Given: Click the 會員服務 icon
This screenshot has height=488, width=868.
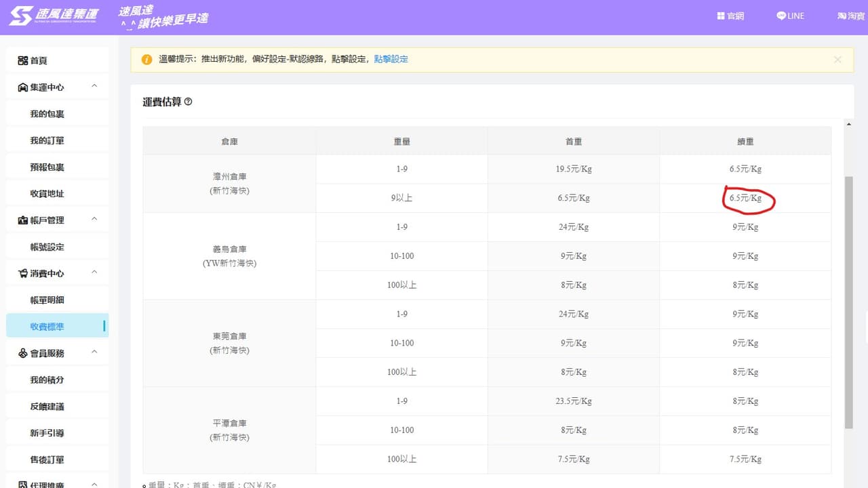Looking at the screenshot, I should (22, 353).
